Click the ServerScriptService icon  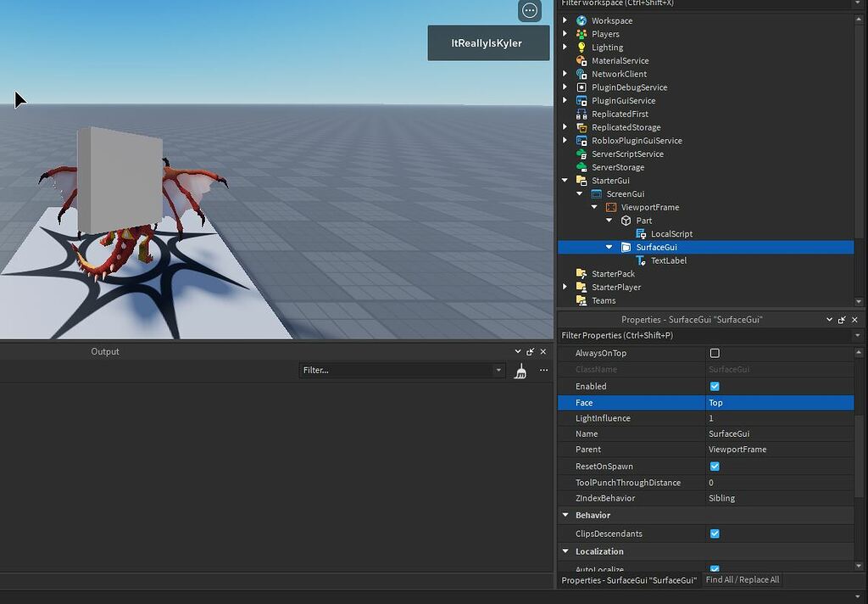581,154
